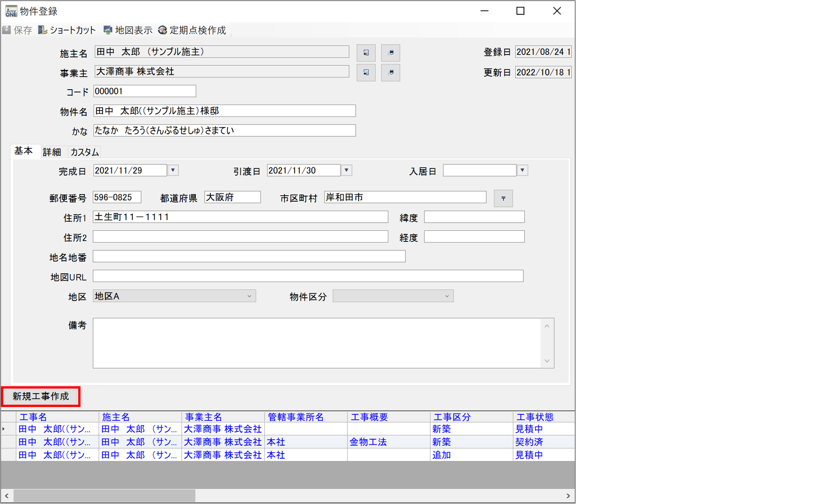Image resolution: width=822 pixels, height=504 pixels.
Task: Click into the 地図URL input field
Action: pos(308,277)
